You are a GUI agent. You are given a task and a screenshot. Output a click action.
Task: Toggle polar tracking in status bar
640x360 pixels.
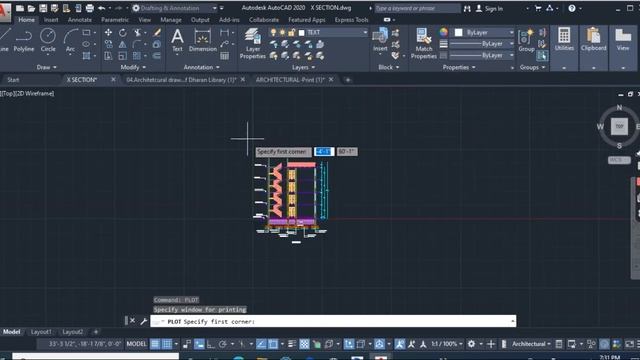tap(222, 344)
